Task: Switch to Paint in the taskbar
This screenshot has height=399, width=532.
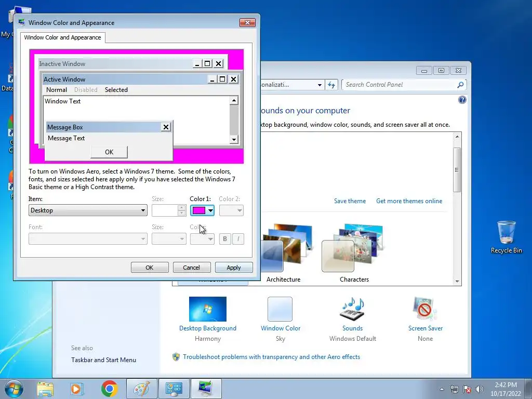Action: tap(141, 389)
